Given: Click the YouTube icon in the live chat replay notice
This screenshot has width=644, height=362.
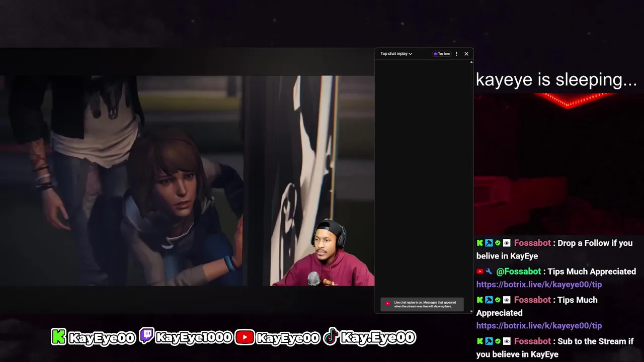Looking at the screenshot, I should click(387, 304).
